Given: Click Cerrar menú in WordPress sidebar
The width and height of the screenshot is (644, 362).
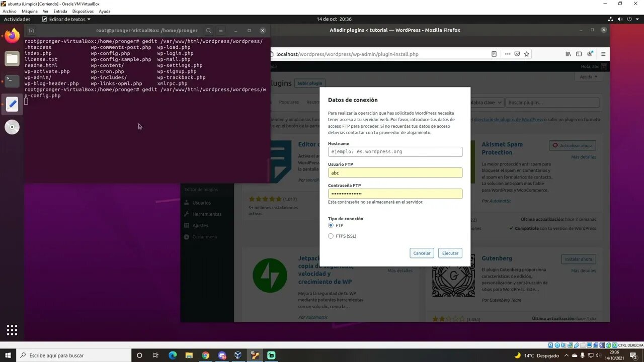Looking at the screenshot, I should pos(205,237).
